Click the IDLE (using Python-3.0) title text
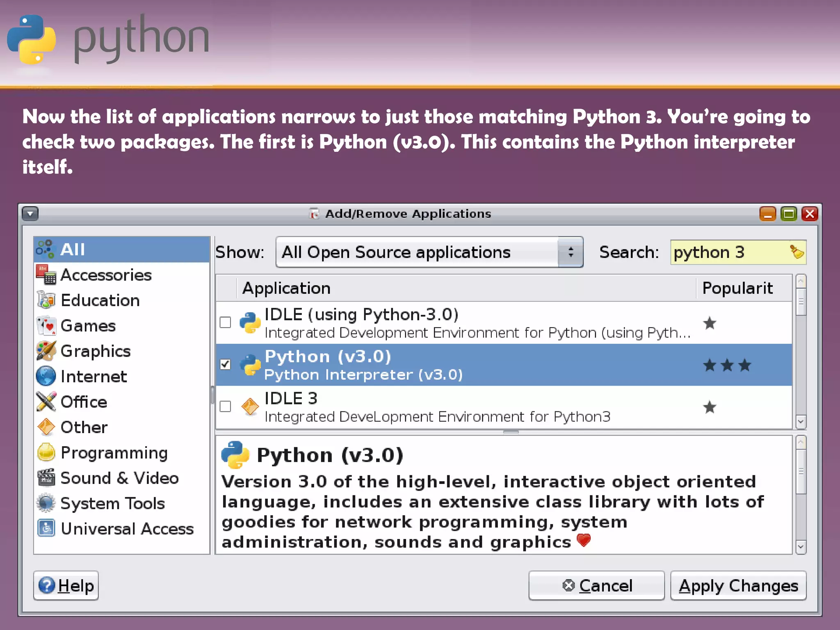The image size is (840, 630). pyautogui.click(x=361, y=315)
